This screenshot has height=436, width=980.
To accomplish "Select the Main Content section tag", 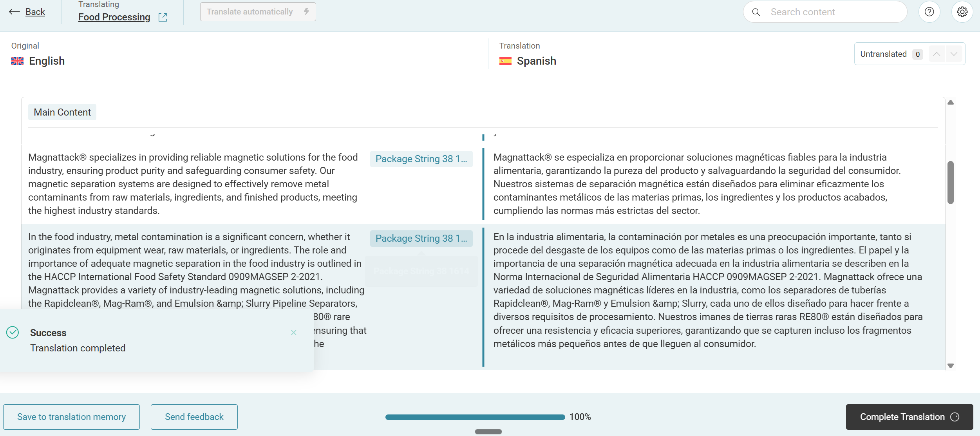I will pos(62,112).
